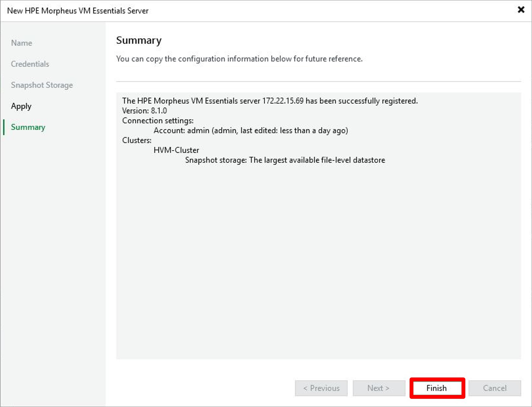Click the dialog title text

coord(78,11)
